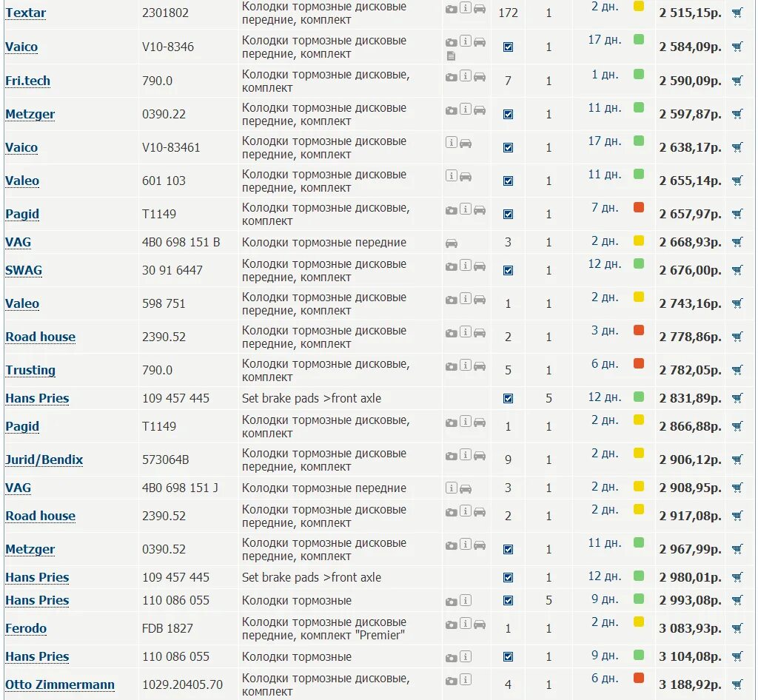The width and height of the screenshot is (758, 700).
Task: Add Jurid/Bendix 573064B to cart
Action: [737, 460]
